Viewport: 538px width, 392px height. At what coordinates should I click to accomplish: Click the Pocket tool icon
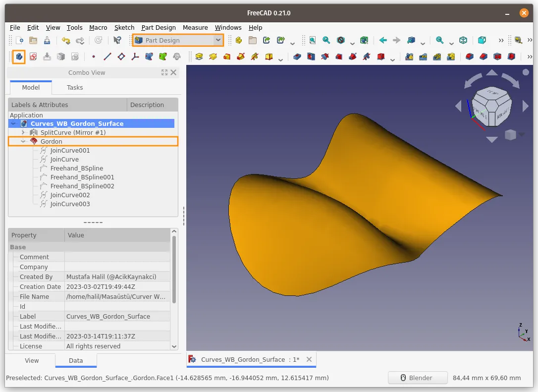pos(297,56)
